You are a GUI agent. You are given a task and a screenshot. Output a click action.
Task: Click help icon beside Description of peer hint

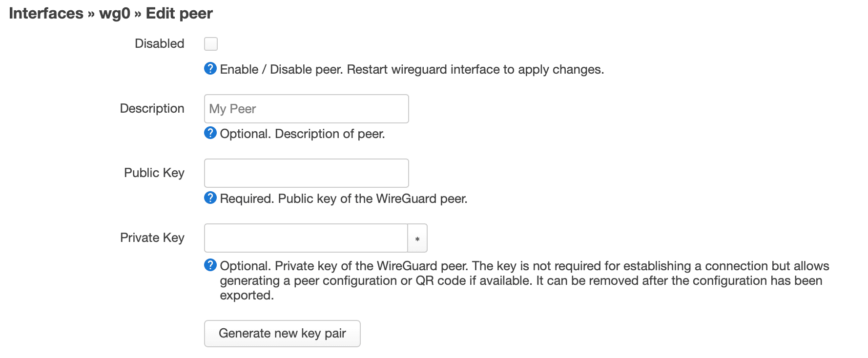(210, 133)
